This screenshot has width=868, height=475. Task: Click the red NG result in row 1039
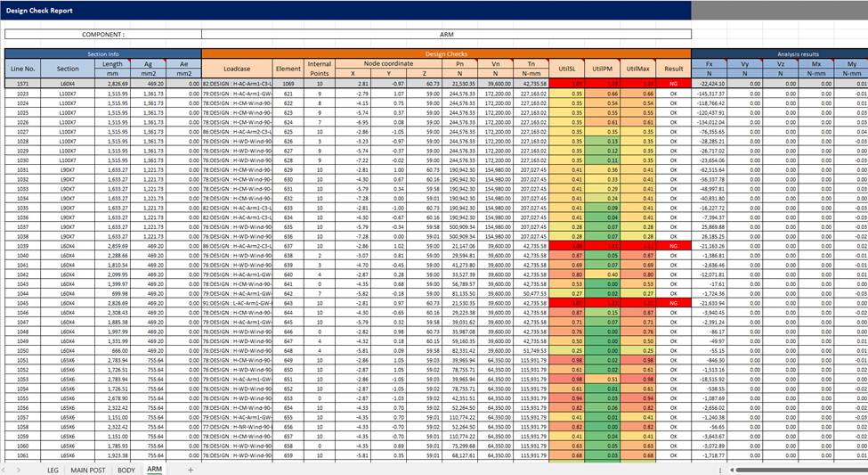point(674,245)
